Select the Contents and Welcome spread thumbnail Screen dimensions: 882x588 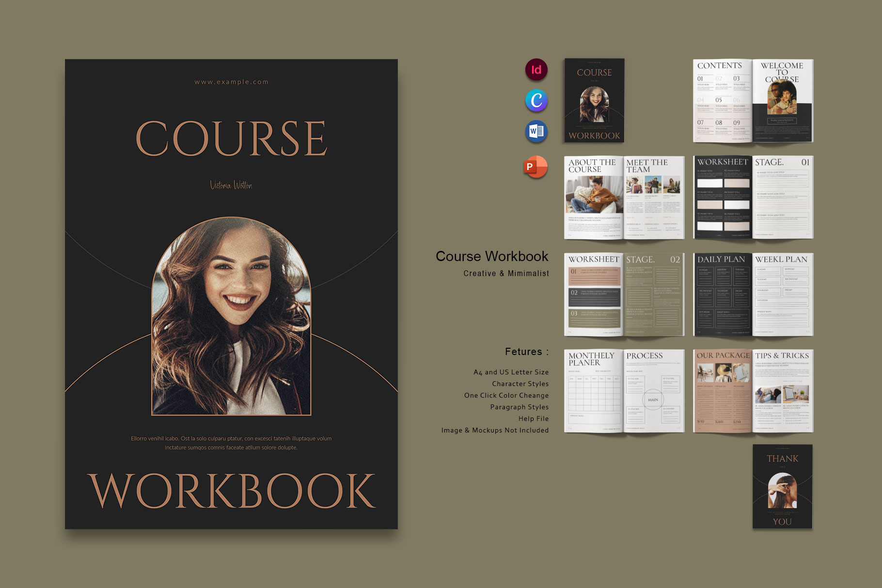click(753, 101)
